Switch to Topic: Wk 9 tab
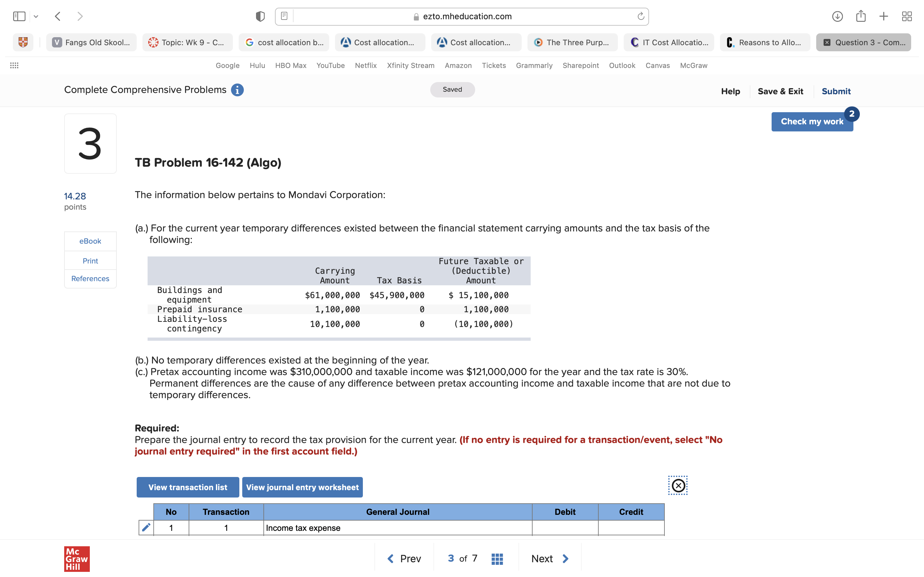The width and height of the screenshot is (924, 577). [187, 42]
